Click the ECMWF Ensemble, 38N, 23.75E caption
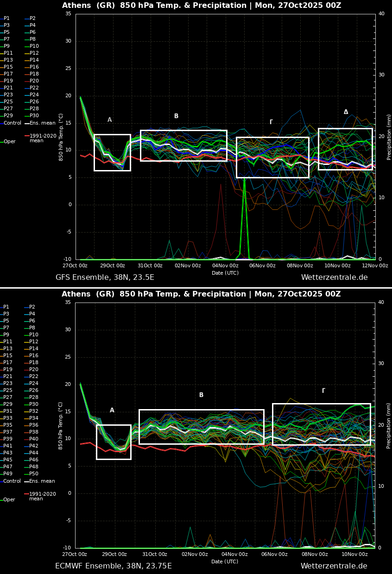392x574 pixels. 114,566
